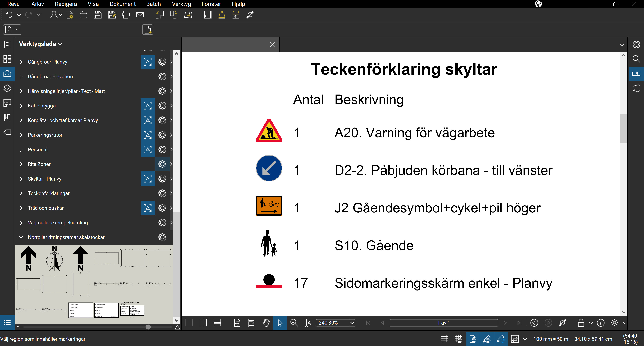Click the Email document icon
Image resolution: width=644 pixels, height=346 pixels.
tap(140, 15)
